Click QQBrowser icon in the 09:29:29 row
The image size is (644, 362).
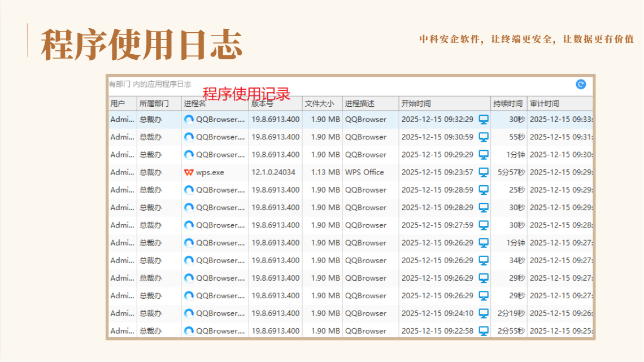(x=189, y=155)
